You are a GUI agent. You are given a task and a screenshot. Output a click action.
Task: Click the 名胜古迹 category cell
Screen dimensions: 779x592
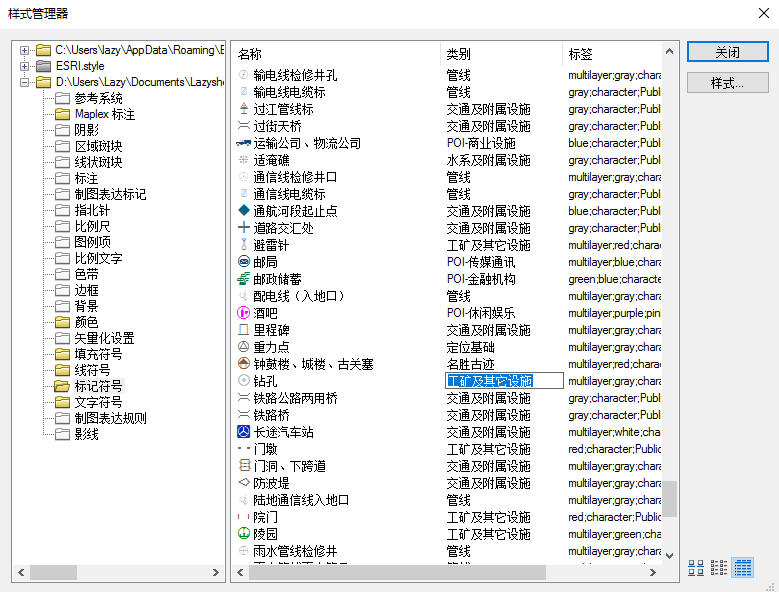470,364
